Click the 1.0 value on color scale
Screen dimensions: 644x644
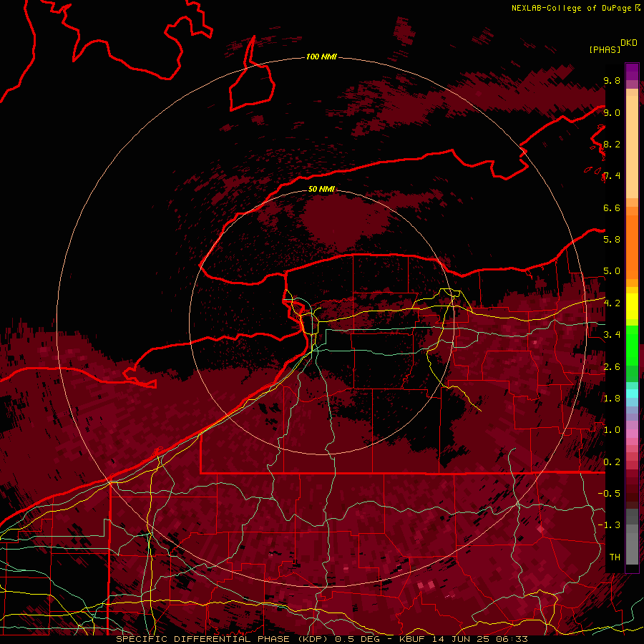[612, 430]
